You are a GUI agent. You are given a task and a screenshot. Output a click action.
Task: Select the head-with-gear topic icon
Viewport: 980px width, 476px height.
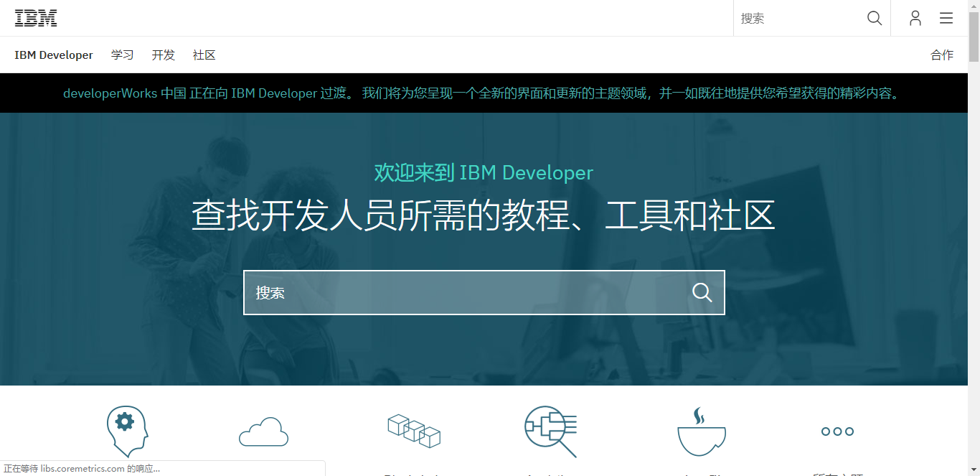click(127, 431)
